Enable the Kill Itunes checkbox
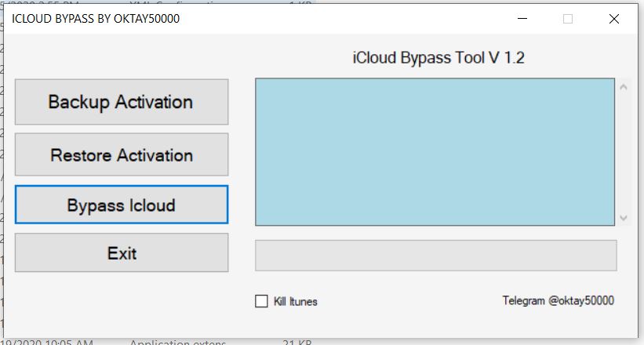 [x=261, y=301]
